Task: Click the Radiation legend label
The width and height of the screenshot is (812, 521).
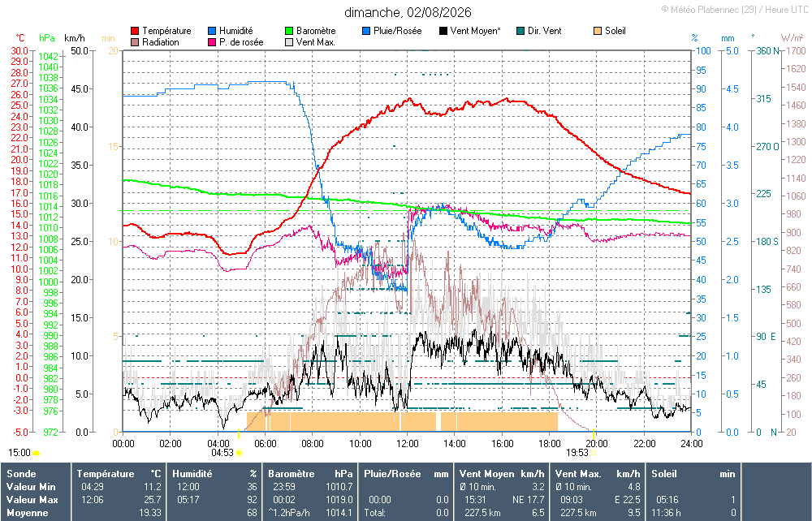Action: [x=161, y=42]
